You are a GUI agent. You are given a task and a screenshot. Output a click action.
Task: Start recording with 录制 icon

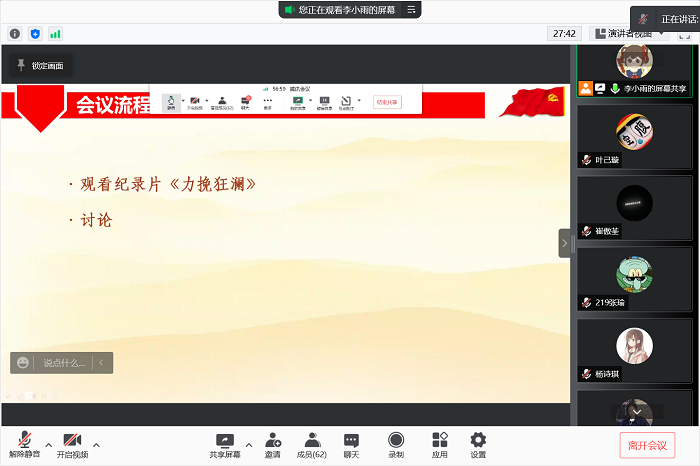[x=396, y=444]
